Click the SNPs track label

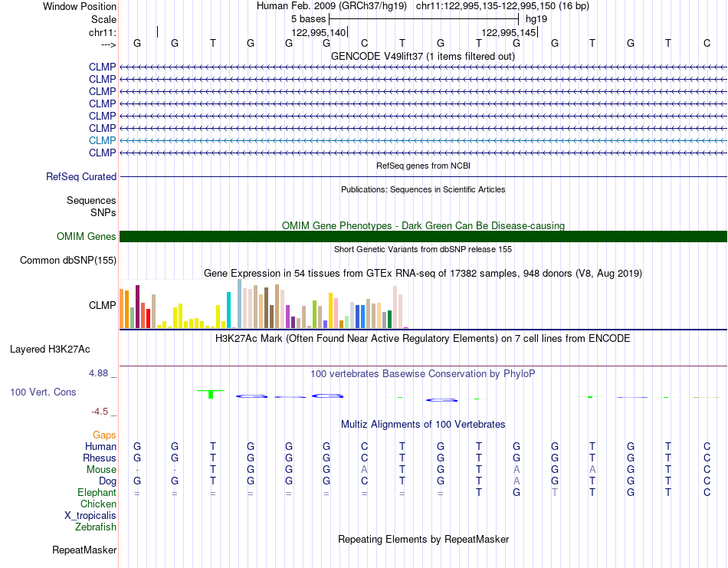[x=103, y=212]
